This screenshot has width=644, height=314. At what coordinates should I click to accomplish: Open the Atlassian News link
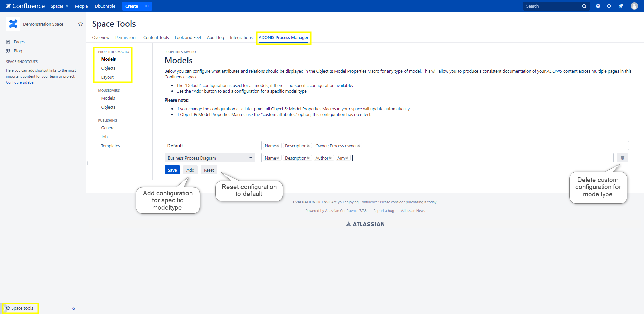tap(413, 211)
